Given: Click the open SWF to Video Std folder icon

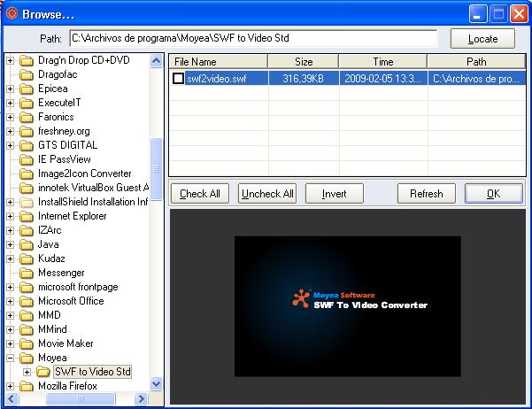Looking at the screenshot, I should [x=43, y=372].
